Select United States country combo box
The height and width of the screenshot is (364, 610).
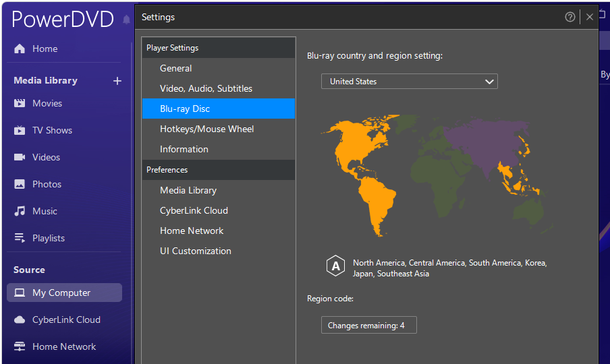(x=410, y=81)
